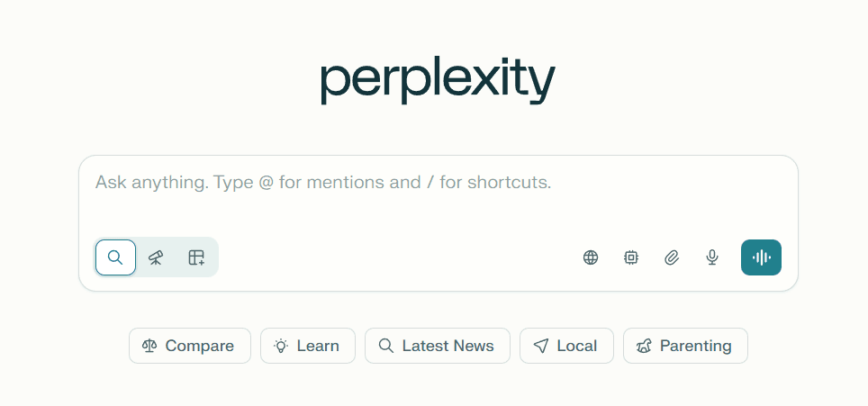Choose the Compare suggestion label
868x406 pixels.
199,346
